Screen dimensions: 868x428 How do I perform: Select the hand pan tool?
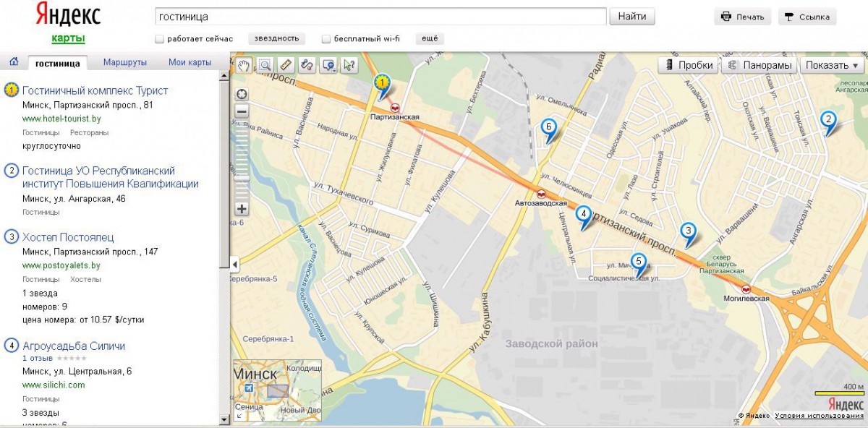point(244,65)
